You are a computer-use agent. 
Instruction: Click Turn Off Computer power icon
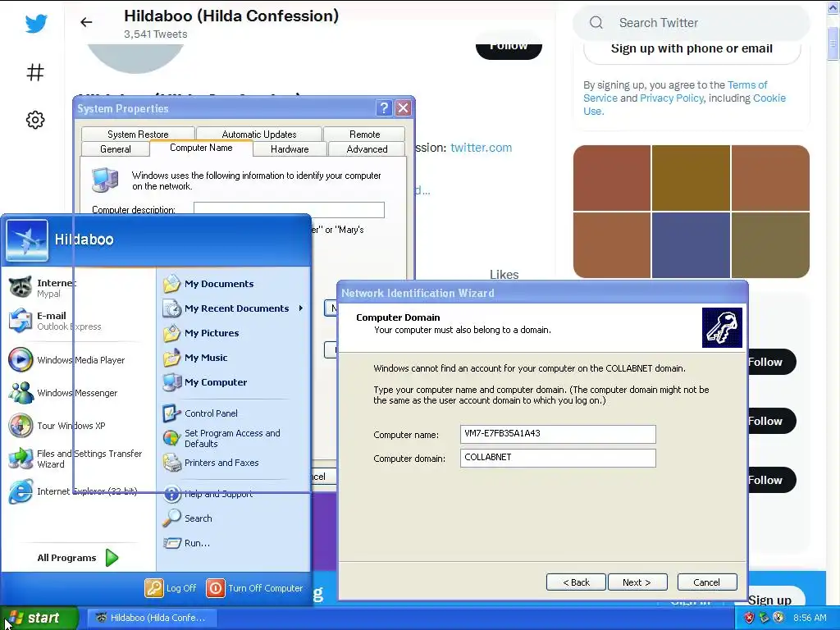click(216, 587)
